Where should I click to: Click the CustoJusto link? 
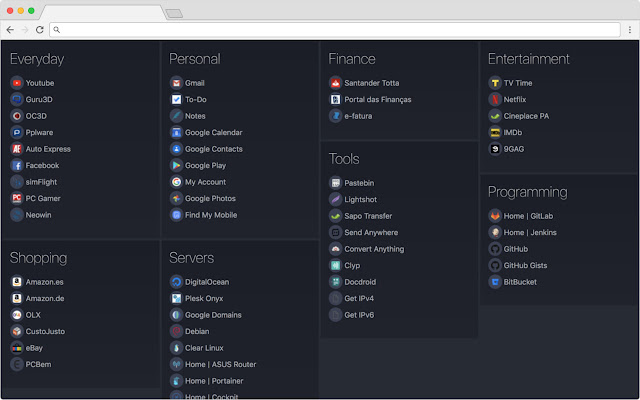[45, 331]
